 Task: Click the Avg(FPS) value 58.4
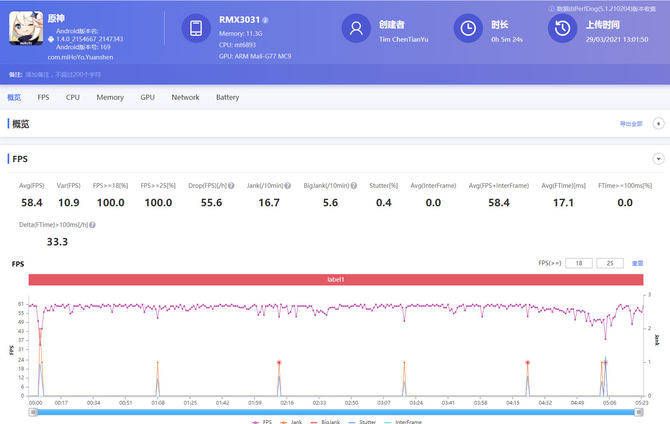pos(32,203)
